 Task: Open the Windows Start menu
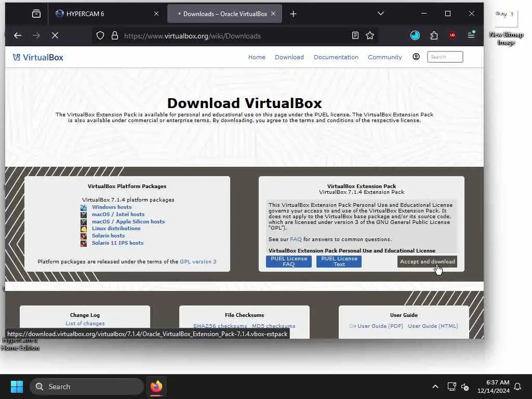[17, 387]
